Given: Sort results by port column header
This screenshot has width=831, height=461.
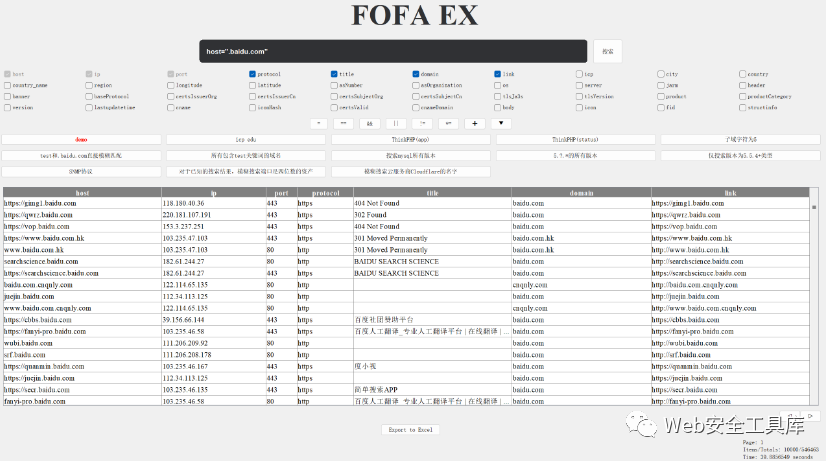Looking at the screenshot, I should click(281, 193).
